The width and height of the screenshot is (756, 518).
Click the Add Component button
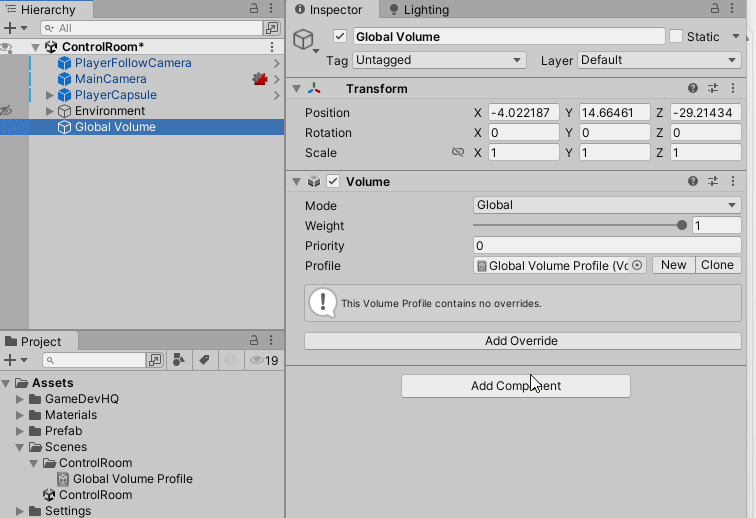515,386
